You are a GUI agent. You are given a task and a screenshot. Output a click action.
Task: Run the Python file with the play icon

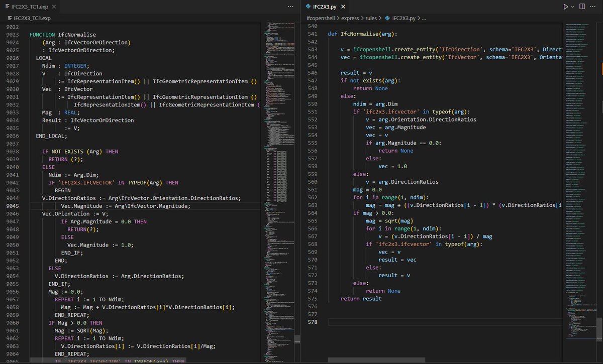click(566, 7)
